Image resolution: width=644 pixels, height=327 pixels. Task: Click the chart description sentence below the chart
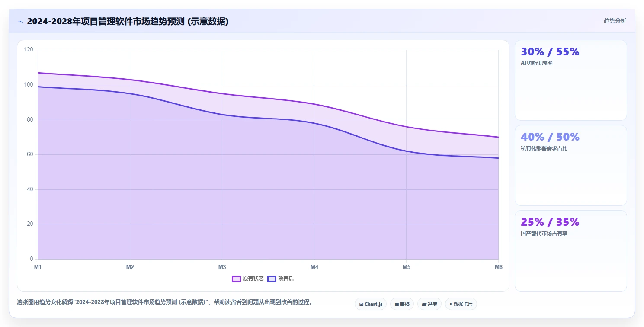164,302
